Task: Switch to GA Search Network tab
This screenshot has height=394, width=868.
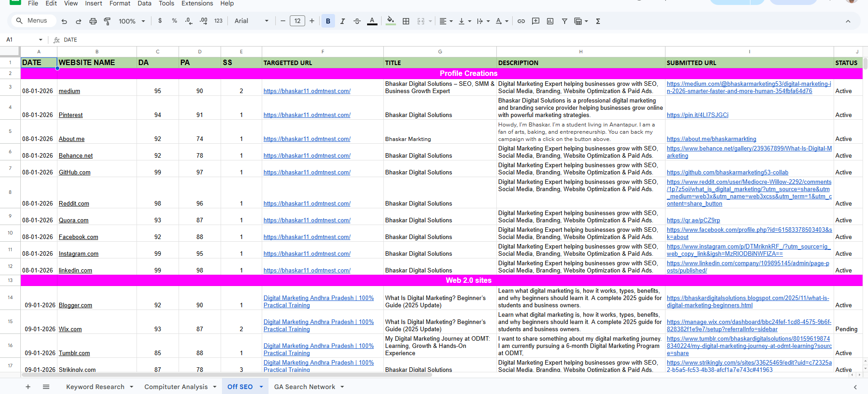Action: 305,387
